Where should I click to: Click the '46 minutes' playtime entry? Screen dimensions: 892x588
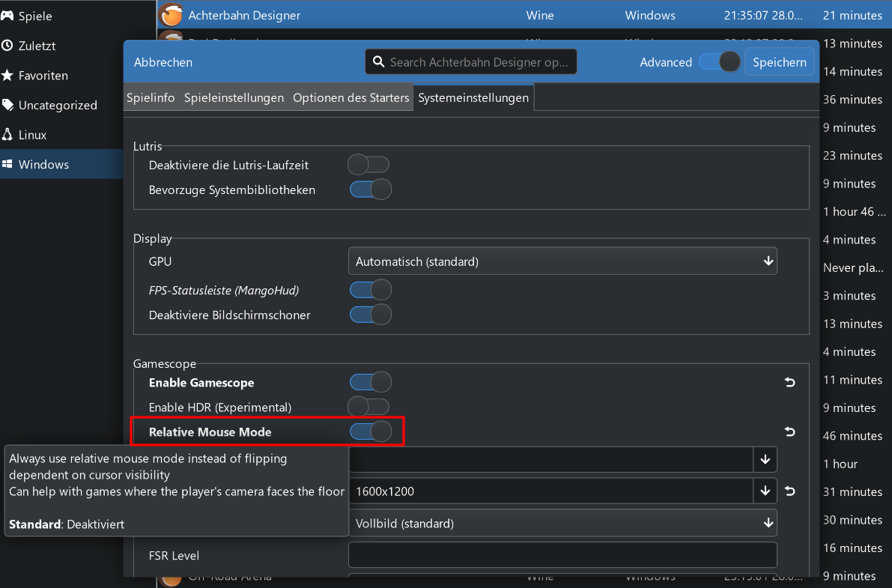click(852, 436)
